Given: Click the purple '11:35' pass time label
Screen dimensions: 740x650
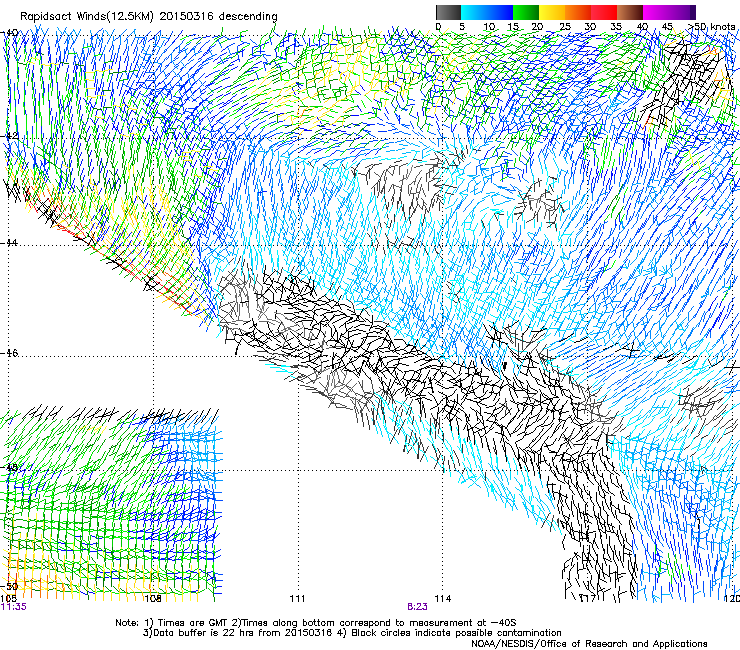Looking at the screenshot, I should 14,607.
